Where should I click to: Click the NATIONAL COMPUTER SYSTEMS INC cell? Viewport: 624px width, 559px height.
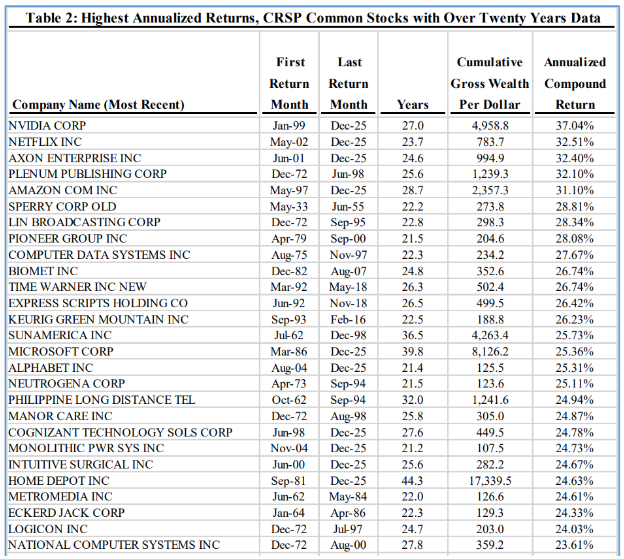coord(114,545)
